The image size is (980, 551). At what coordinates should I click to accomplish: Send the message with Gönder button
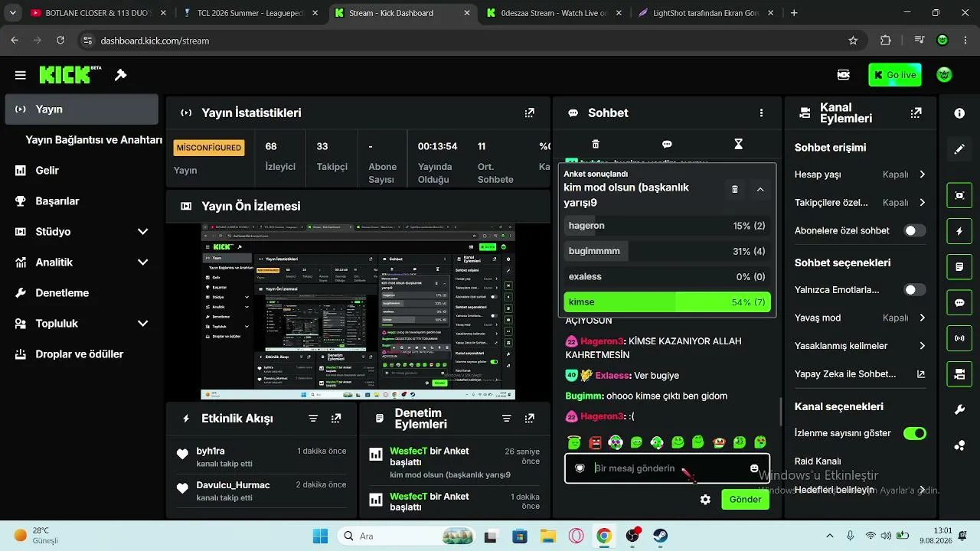pyautogui.click(x=745, y=500)
